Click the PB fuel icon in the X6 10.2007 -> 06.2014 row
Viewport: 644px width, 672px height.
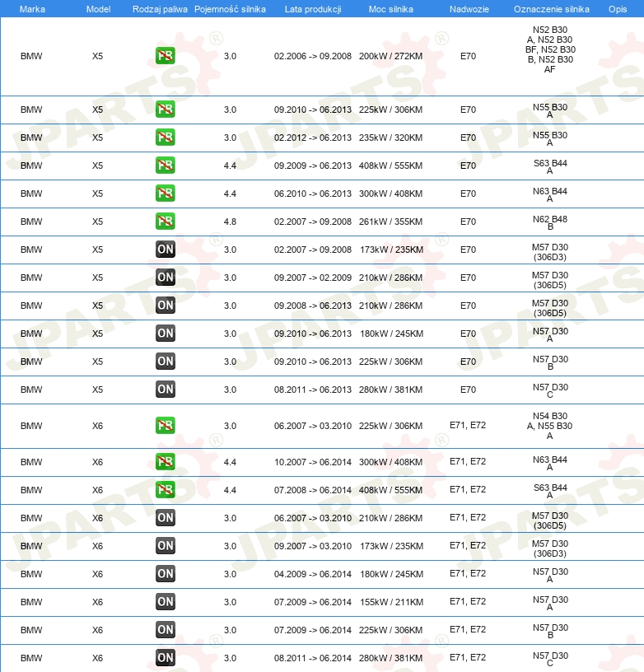click(165, 461)
